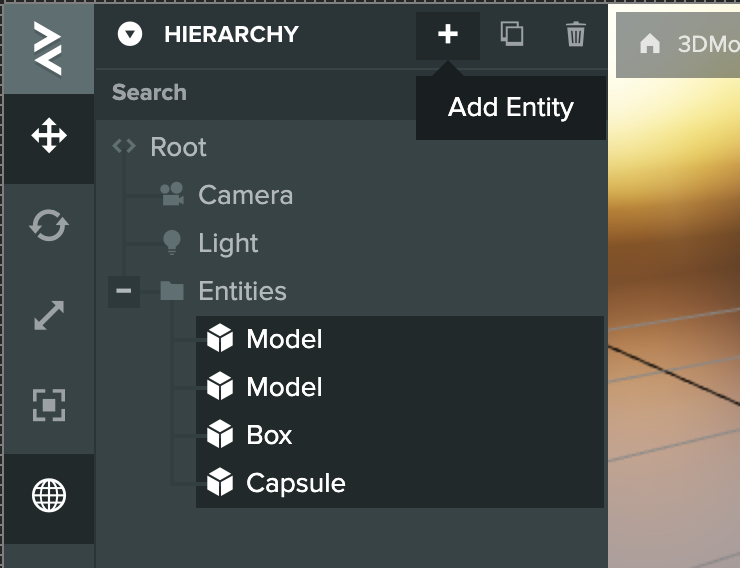Select the Scale gizmo tool
Image resolution: width=740 pixels, height=568 pixels.
coord(49,316)
